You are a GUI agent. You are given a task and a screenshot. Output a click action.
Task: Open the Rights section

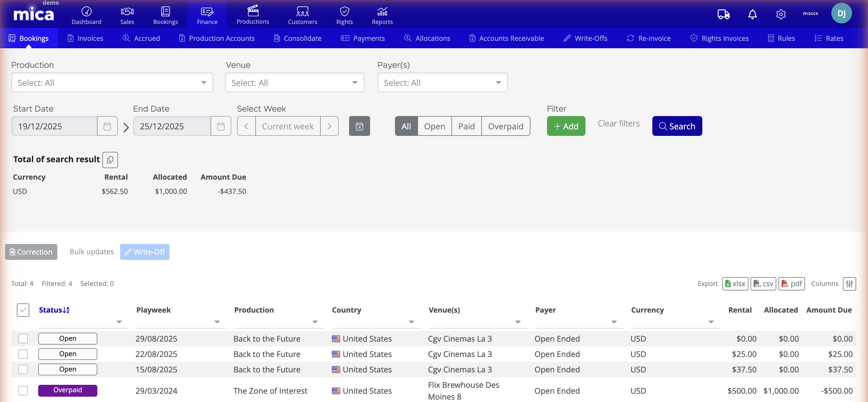tap(344, 15)
